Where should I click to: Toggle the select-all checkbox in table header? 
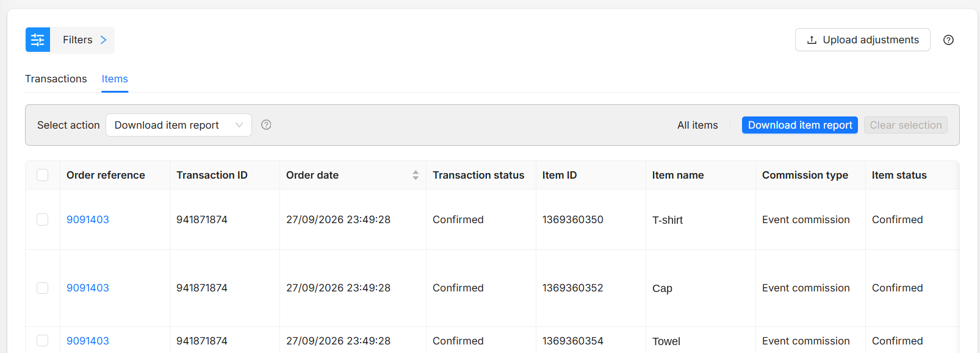click(x=42, y=175)
